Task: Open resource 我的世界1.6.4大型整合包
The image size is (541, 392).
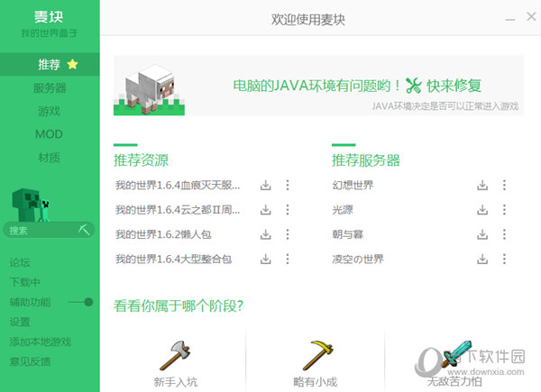Action: [173, 259]
